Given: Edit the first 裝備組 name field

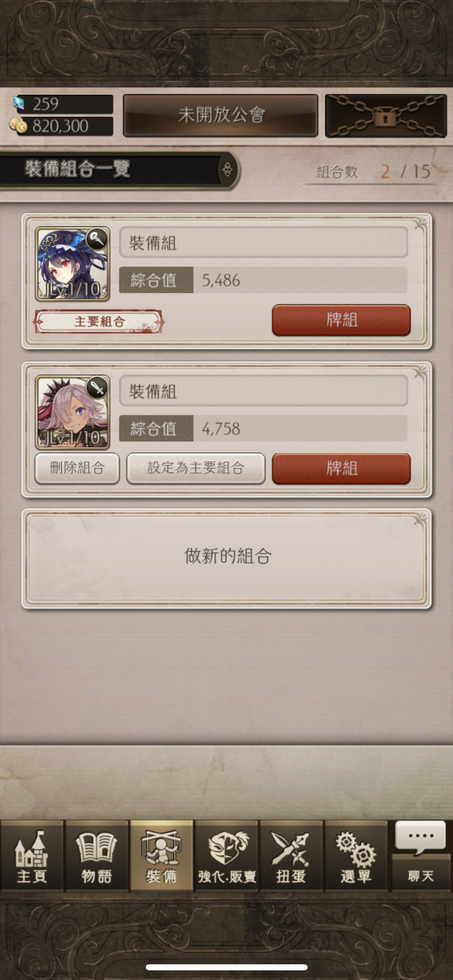Looking at the screenshot, I should point(263,243).
